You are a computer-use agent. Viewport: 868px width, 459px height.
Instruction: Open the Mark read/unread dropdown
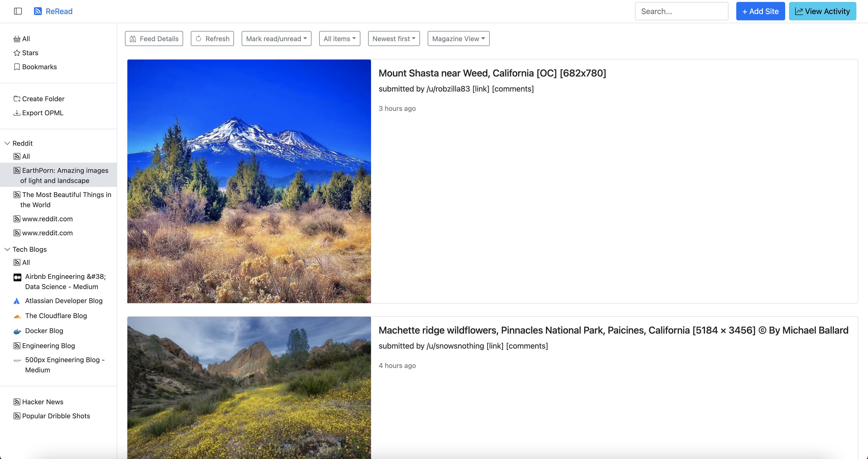point(276,39)
